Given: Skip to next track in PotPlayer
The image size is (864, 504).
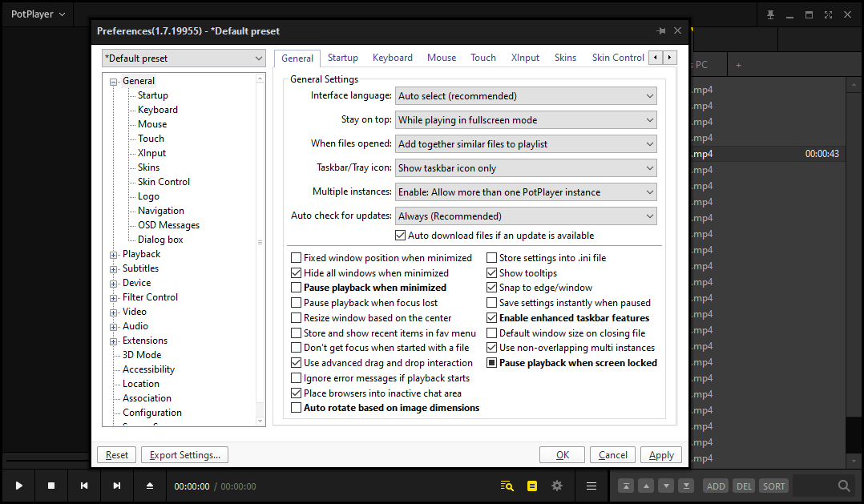Looking at the screenshot, I should (117, 486).
